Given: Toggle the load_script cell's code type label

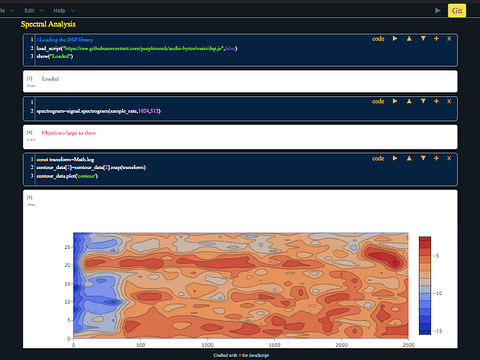Looking at the screenshot, I should [x=378, y=39].
